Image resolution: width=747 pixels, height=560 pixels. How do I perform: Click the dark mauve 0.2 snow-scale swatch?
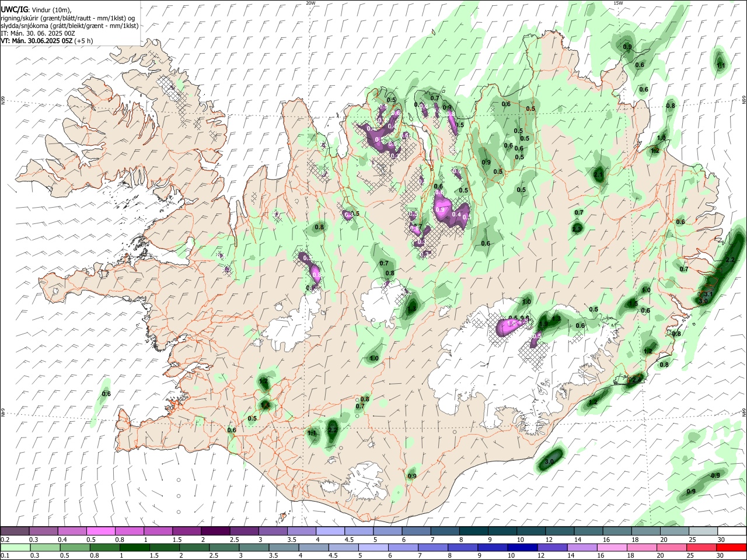[15, 531]
